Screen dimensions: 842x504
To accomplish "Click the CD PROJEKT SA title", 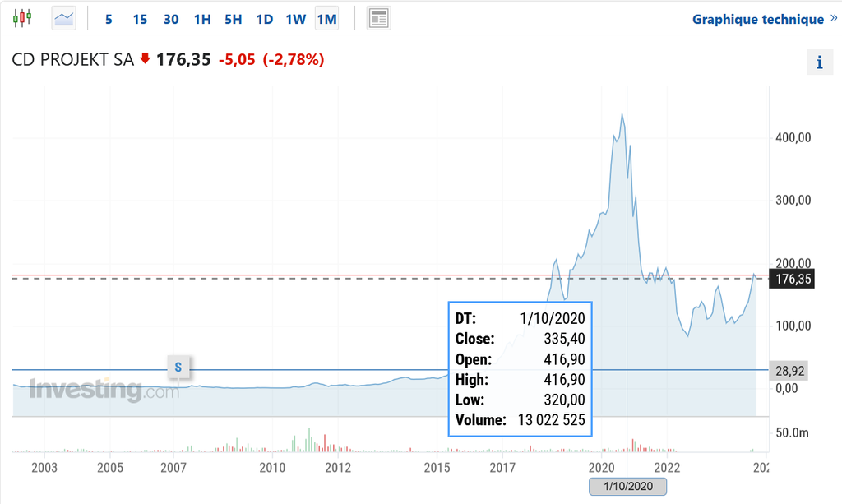I will [72, 59].
